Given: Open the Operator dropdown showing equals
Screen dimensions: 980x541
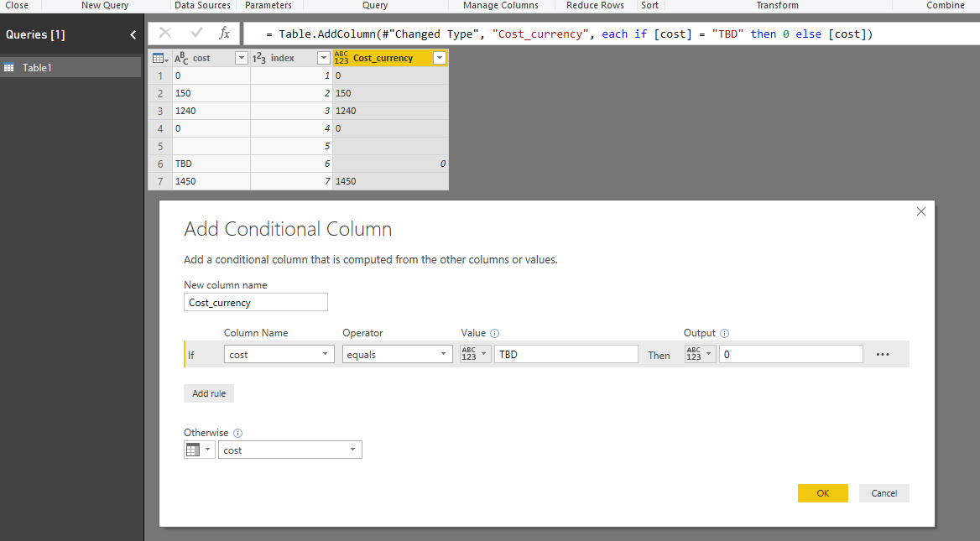Looking at the screenshot, I should (398, 354).
